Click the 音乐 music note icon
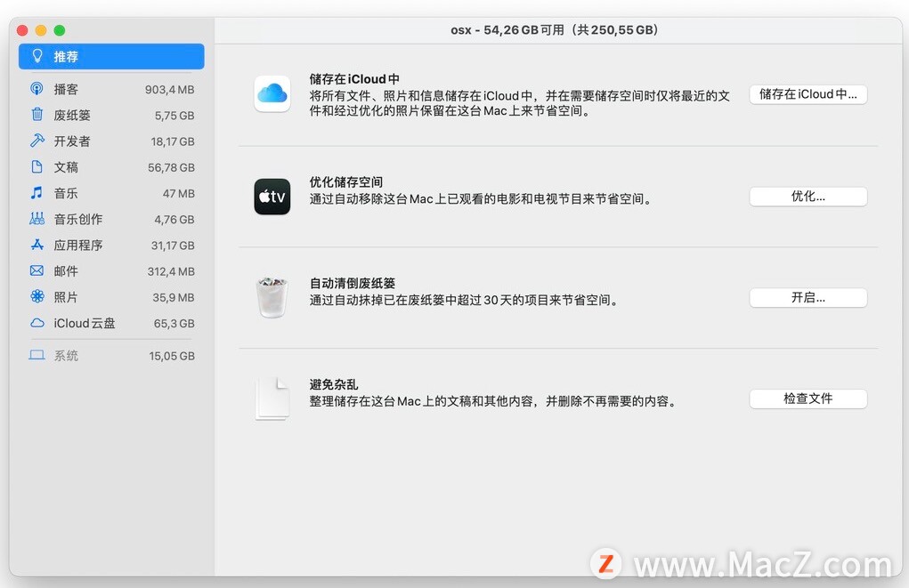This screenshot has width=909, height=588. (36, 193)
